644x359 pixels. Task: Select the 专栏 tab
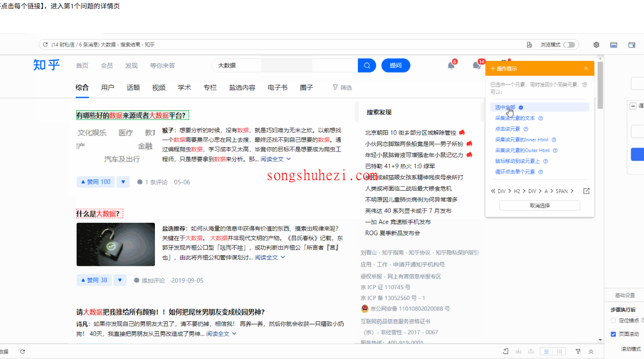coord(210,87)
